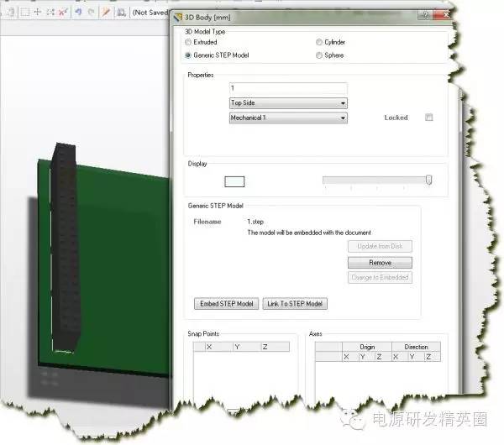The width and height of the screenshot is (504, 445).
Task: Enable the Locked checkbox
Action: click(x=428, y=118)
